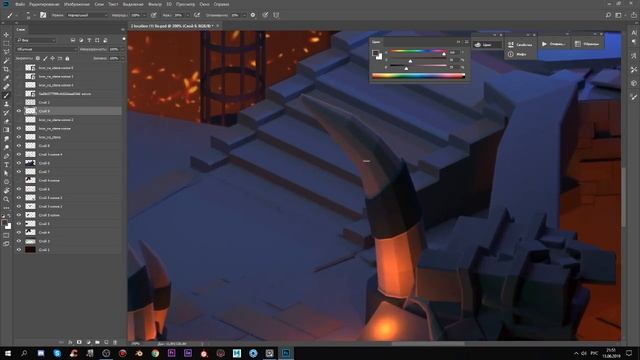Click the hue slider in the Color panel
This screenshot has height=360, width=640.
pyautogui.click(x=418, y=51)
